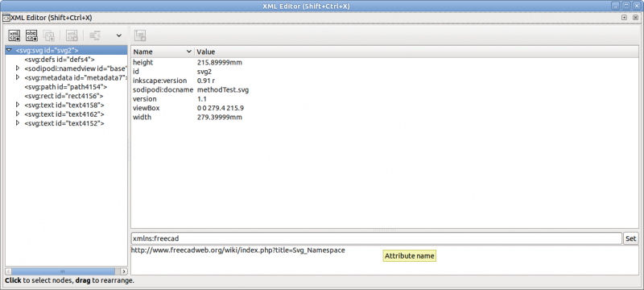The width and height of the screenshot is (644, 290).
Task: Click the Value column header
Action: pos(417,52)
